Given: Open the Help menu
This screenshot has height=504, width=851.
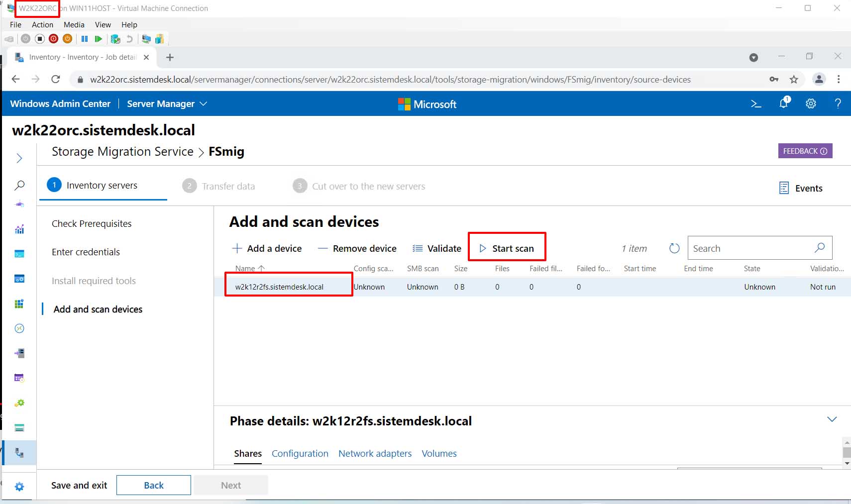Looking at the screenshot, I should tap(129, 24).
